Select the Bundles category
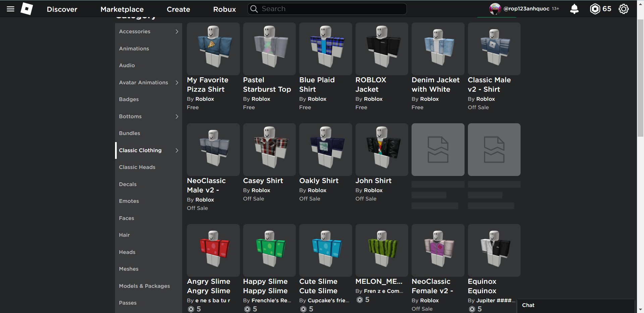 pyautogui.click(x=129, y=133)
